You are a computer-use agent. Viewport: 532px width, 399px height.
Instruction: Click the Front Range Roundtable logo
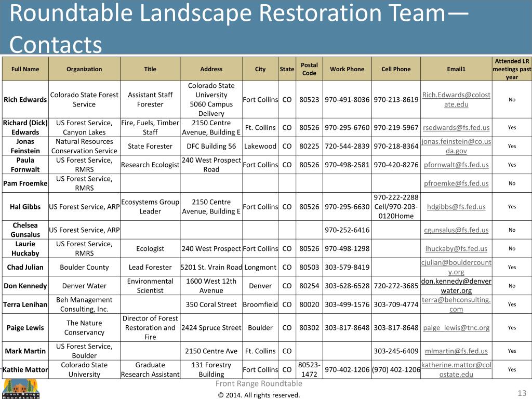[x=21, y=389]
